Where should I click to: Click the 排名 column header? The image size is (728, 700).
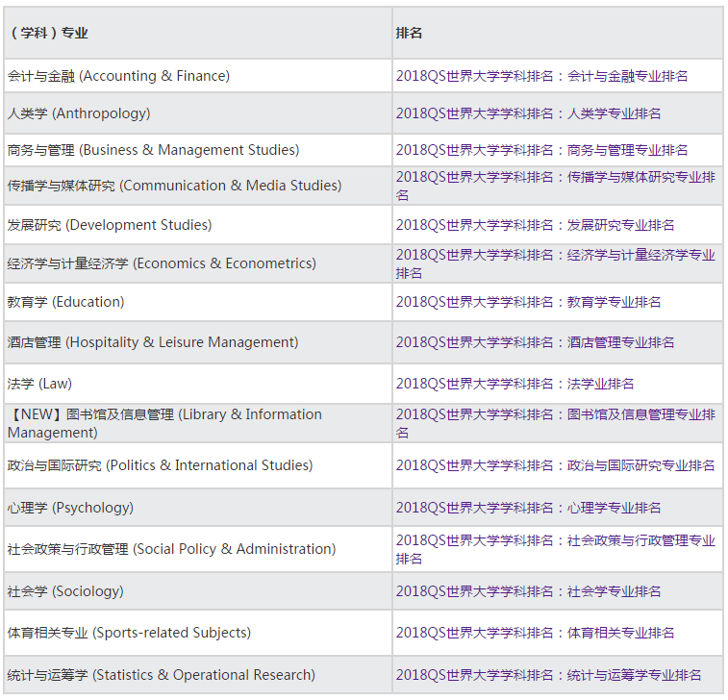(x=558, y=33)
